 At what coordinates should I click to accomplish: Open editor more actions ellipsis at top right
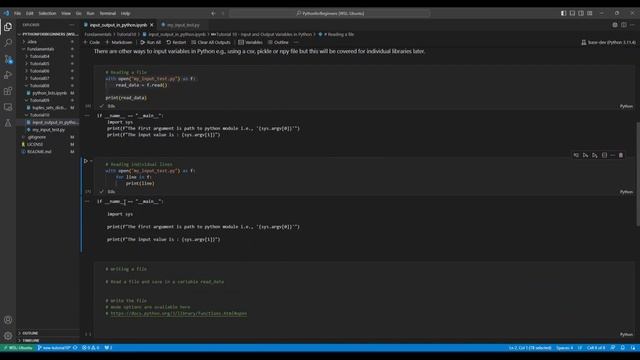click(x=632, y=25)
